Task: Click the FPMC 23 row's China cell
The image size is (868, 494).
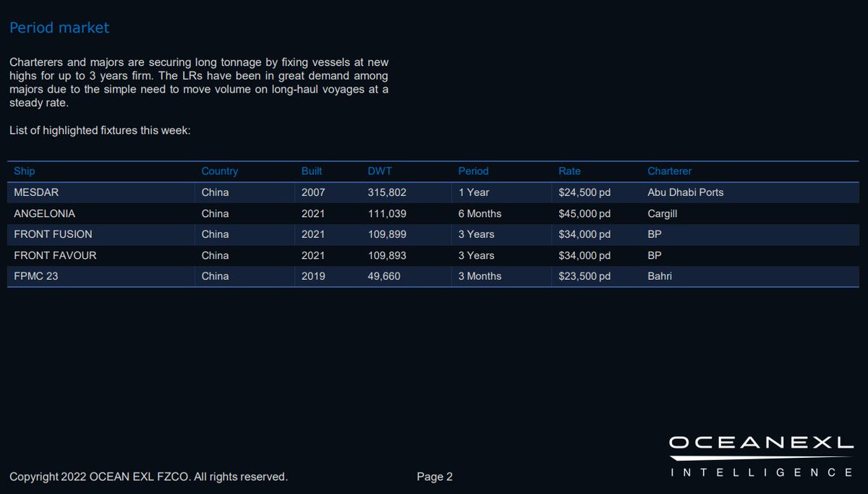Action: point(215,276)
